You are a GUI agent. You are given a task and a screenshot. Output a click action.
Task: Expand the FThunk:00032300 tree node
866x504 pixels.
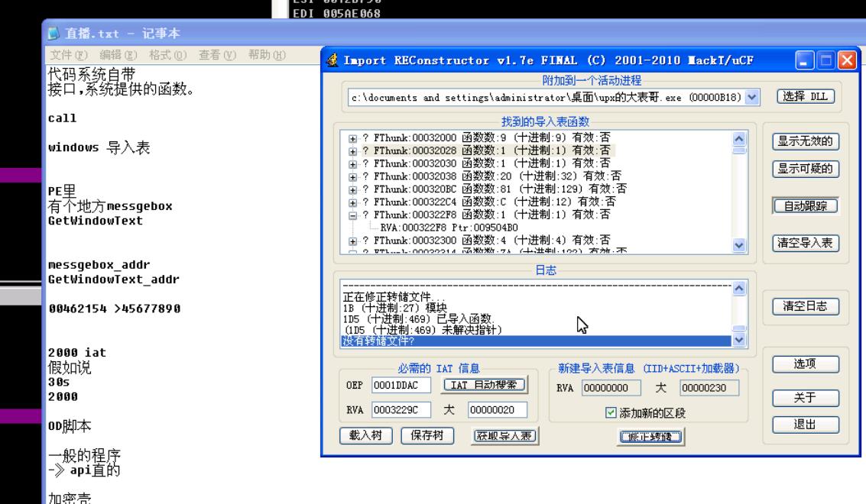pyautogui.click(x=352, y=241)
